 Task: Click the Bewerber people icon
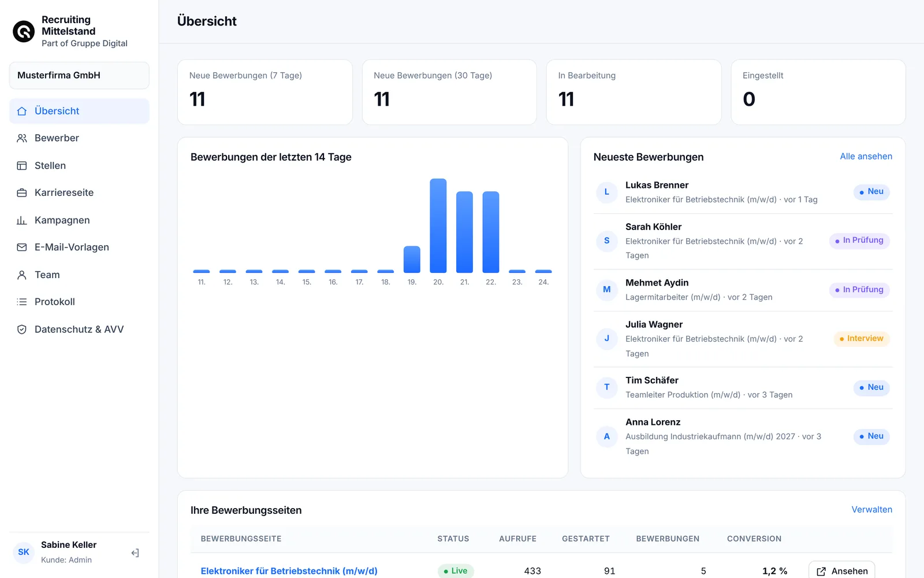22,138
